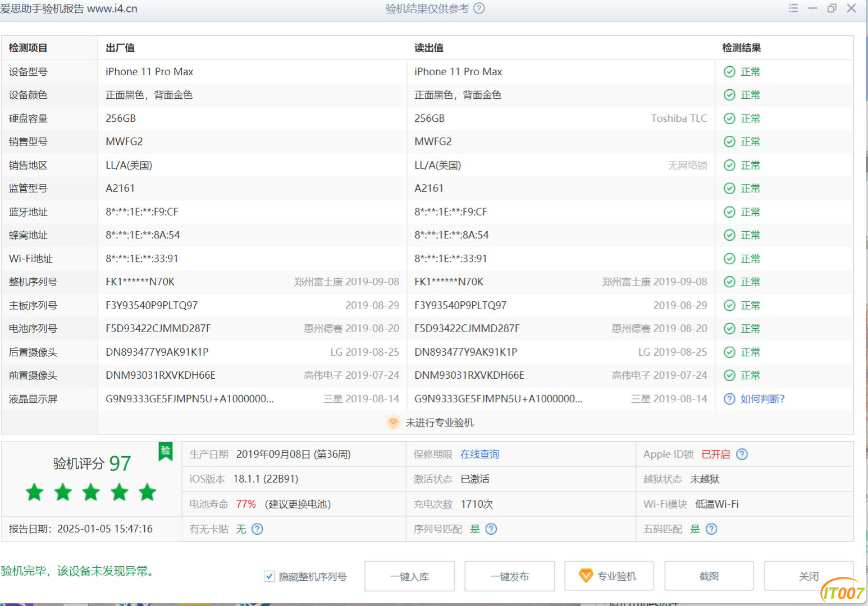Click iOS version 18.1.1 (22B91)
Image resolution: width=868 pixels, height=606 pixels.
pyautogui.click(x=266, y=479)
